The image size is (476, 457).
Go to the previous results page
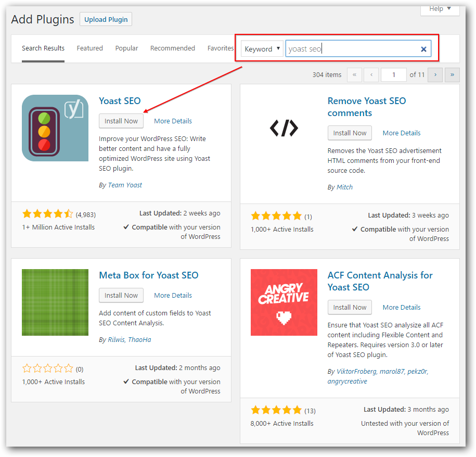coord(371,75)
